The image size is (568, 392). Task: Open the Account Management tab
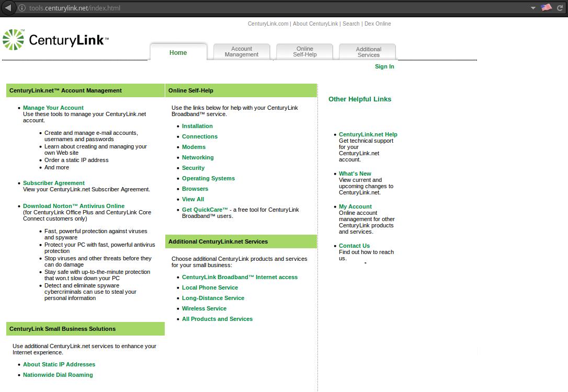click(242, 52)
